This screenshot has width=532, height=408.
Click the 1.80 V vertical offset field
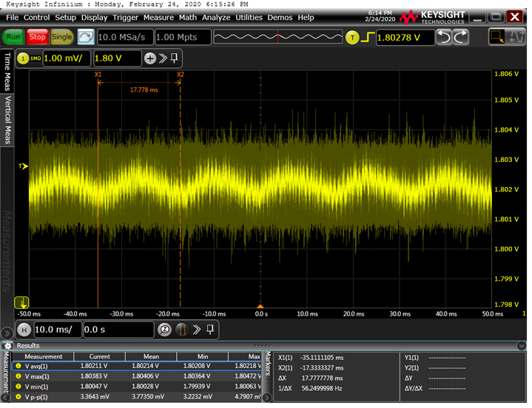(x=118, y=58)
